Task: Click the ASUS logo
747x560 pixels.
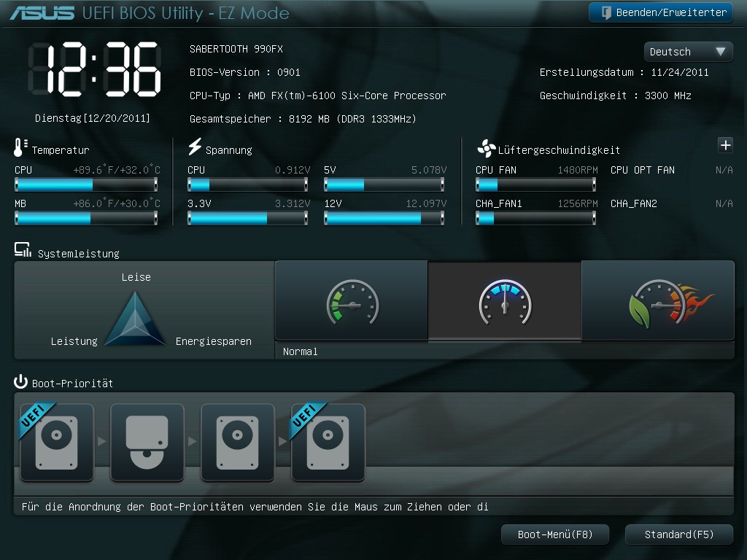Action: coord(42,13)
